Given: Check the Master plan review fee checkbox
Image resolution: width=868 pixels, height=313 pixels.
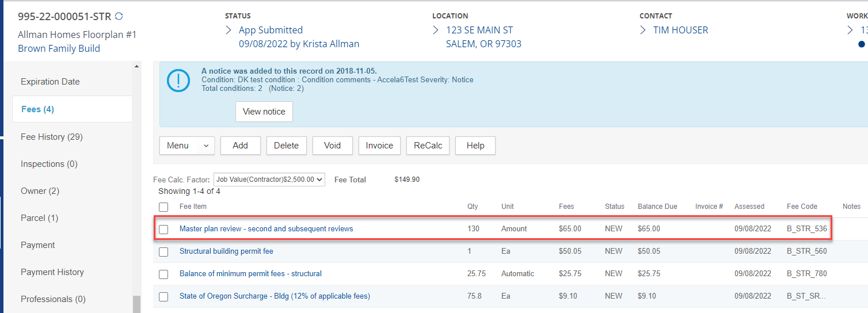Looking at the screenshot, I should (x=163, y=229).
